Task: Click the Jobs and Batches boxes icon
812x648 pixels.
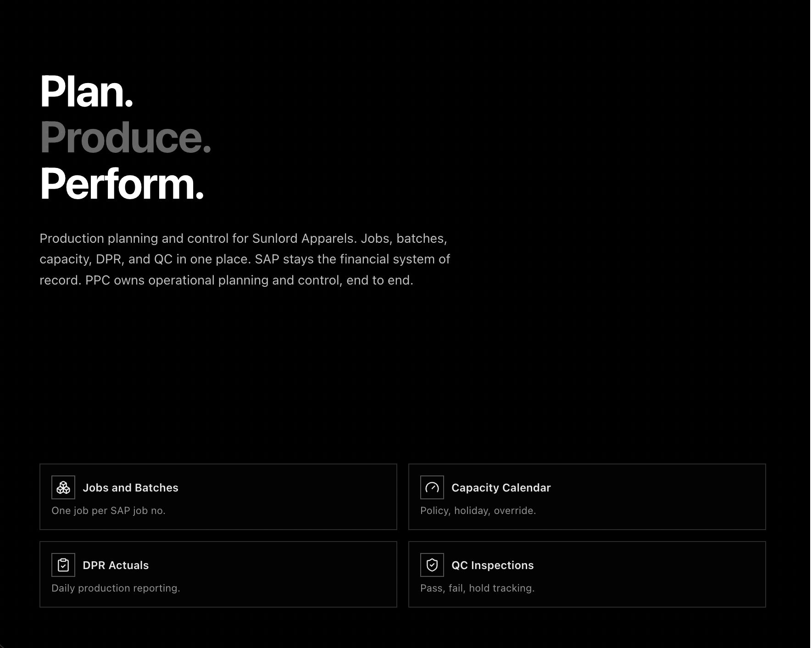Action: click(63, 487)
